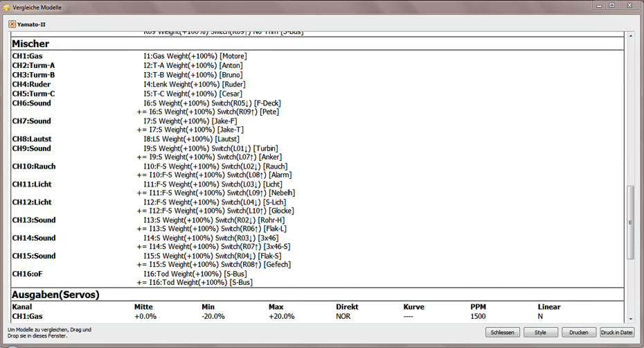644x348 pixels.
Task: Click the app icon in the title bar
Action: click(6, 6)
